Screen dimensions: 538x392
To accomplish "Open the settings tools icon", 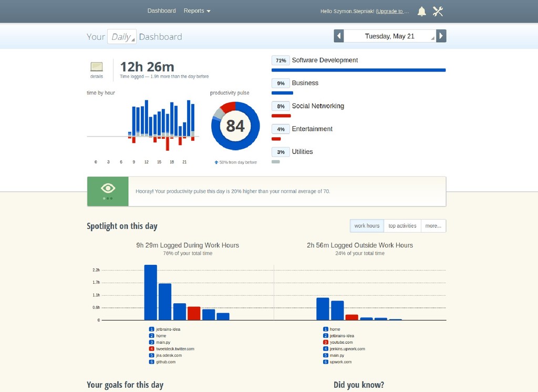I will pos(438,12).
